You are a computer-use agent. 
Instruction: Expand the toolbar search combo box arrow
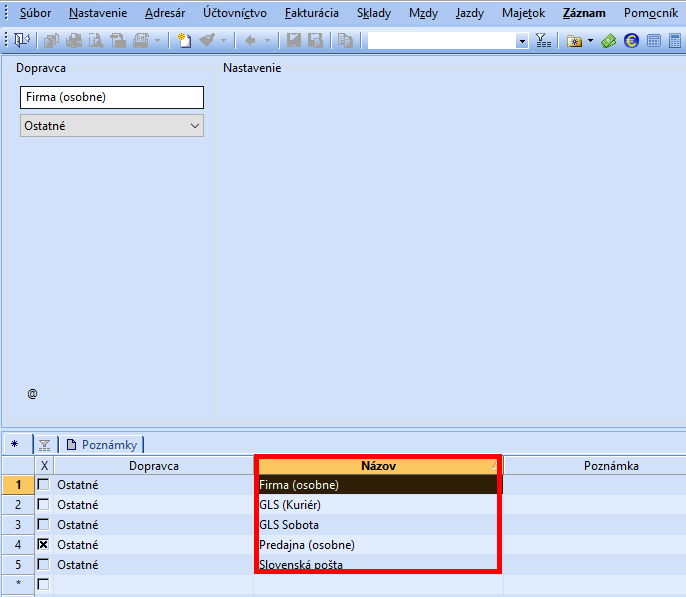[522, 42]
